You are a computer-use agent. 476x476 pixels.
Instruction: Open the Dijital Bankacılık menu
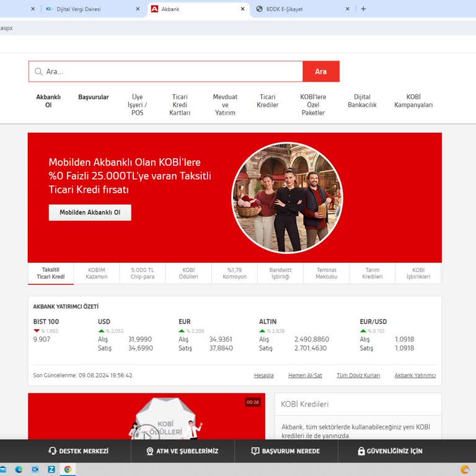coord(362,101)
